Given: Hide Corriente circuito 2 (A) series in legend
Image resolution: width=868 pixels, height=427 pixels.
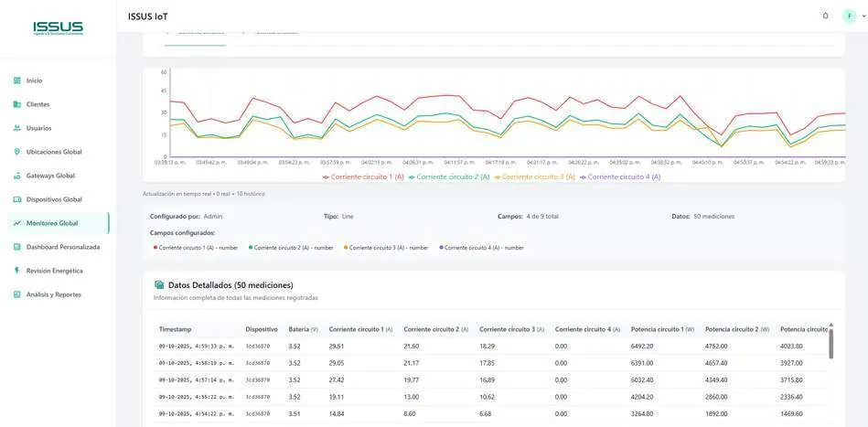Looking at the screenshot, I should pyautogui.click(x=449, y=177).
